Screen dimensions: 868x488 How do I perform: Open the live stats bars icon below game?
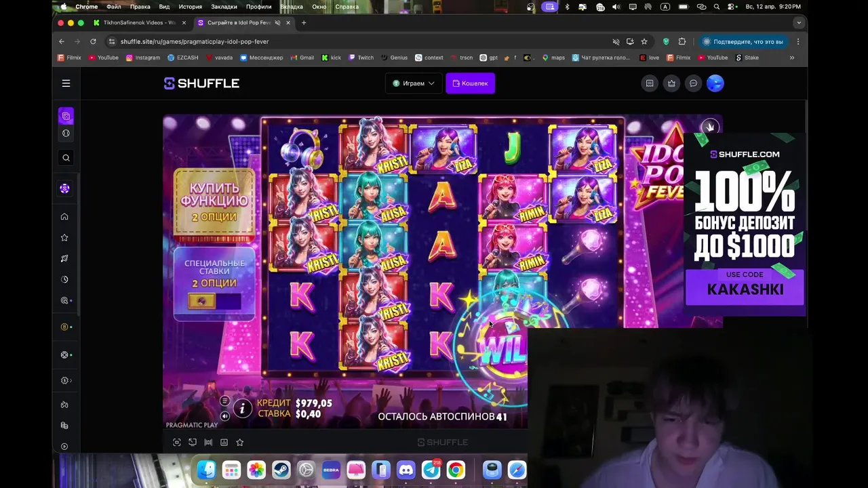[x=208, y=442]
